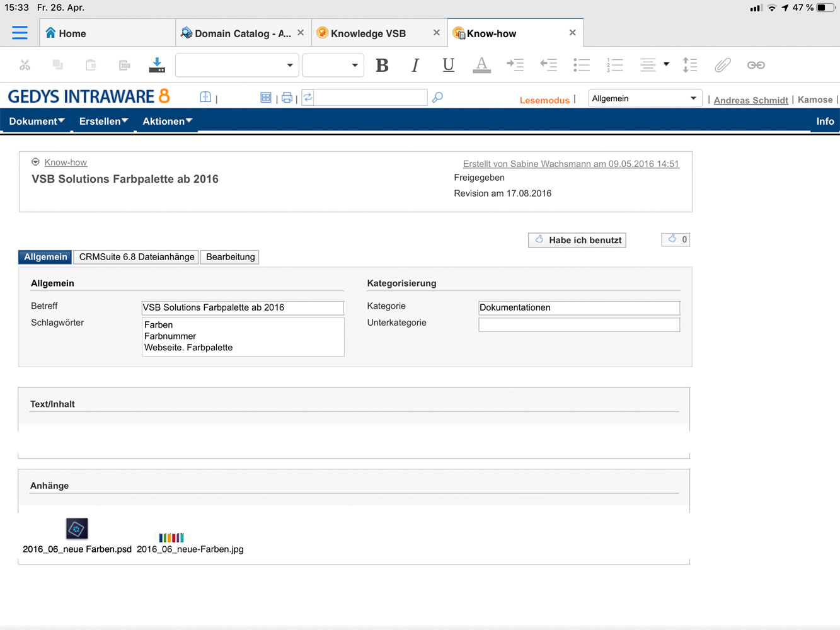
Task: Insert a numbered list
Action: point(615,65)
